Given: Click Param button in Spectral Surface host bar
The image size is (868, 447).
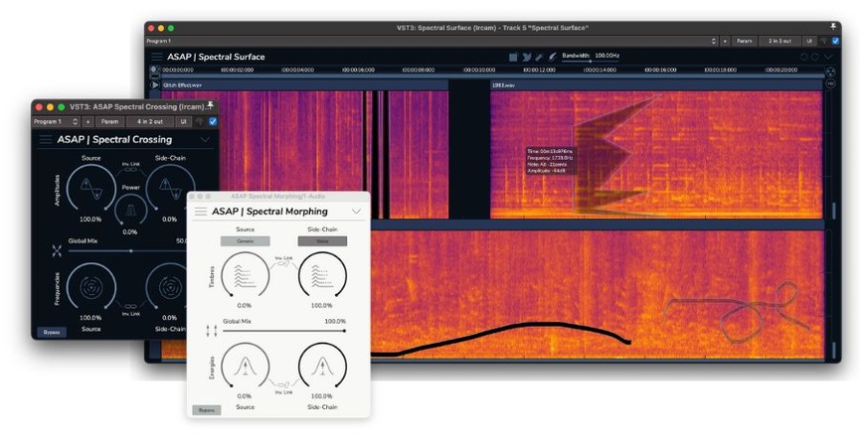Looking at the screenshot, I should [x=744, y=41].
